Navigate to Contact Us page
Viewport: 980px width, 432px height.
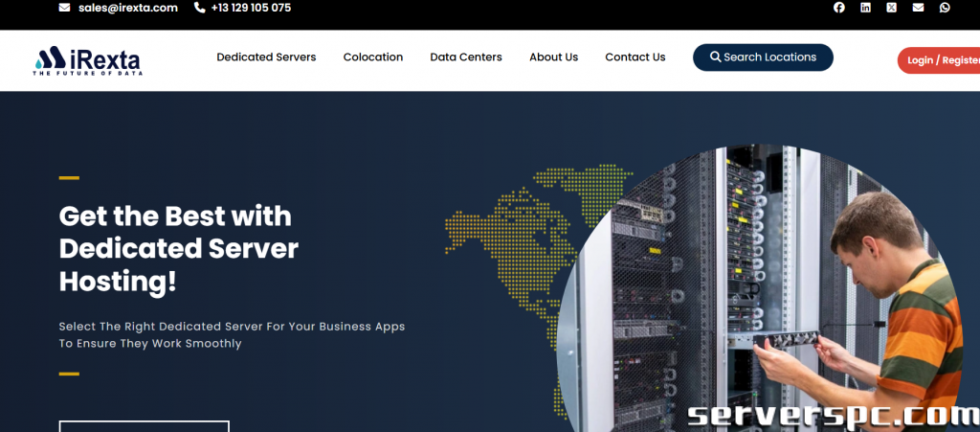coord(635,57)
